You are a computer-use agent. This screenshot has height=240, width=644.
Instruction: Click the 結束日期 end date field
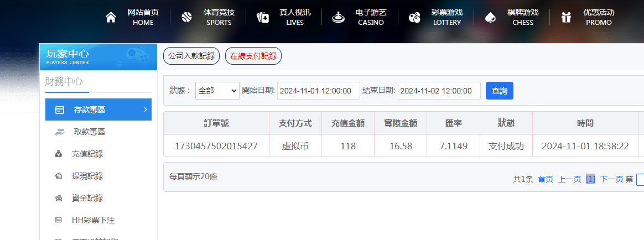[x=439, y=91]
